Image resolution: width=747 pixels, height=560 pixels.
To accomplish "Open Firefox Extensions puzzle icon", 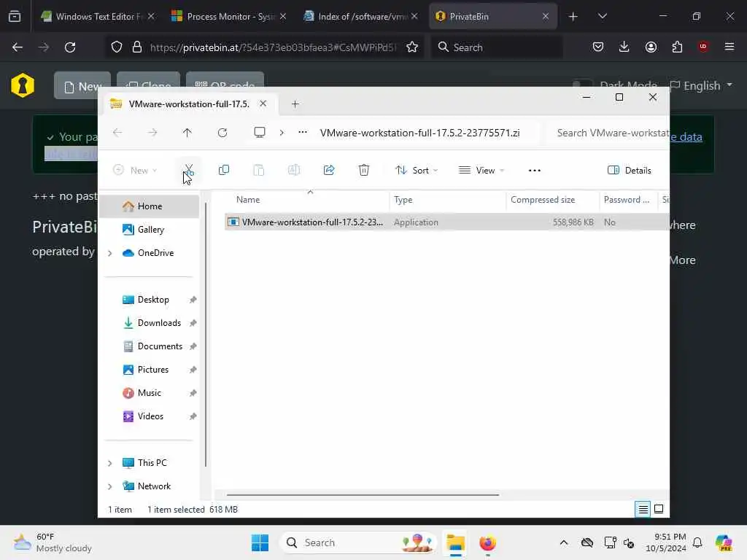I will [677, 47].
